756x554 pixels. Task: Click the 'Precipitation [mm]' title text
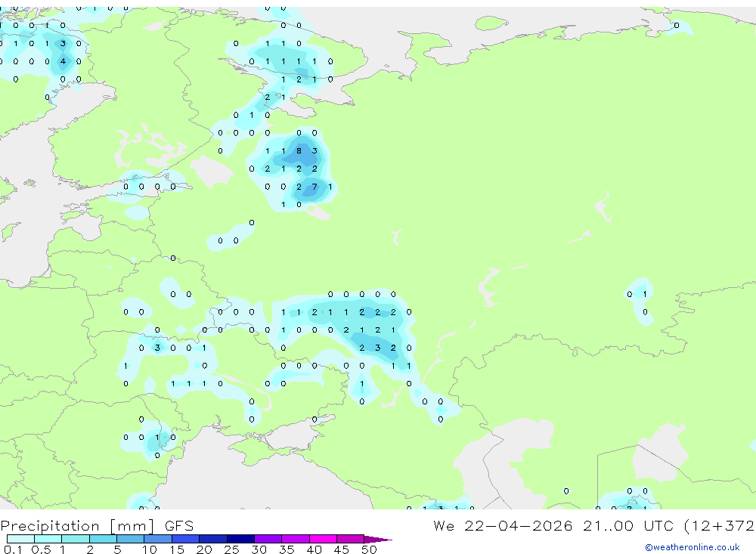[78, 526]
